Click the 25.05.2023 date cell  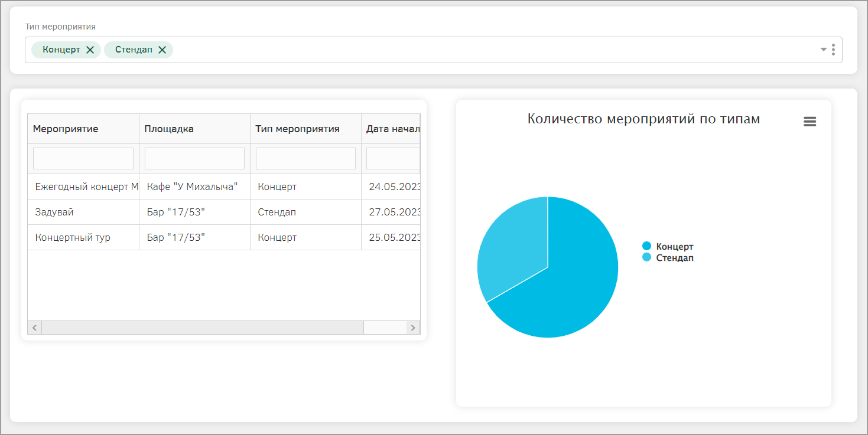[391, 237]
